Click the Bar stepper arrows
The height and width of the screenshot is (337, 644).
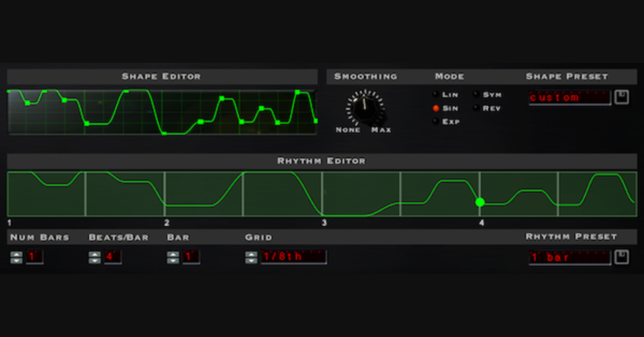(173, 257)
